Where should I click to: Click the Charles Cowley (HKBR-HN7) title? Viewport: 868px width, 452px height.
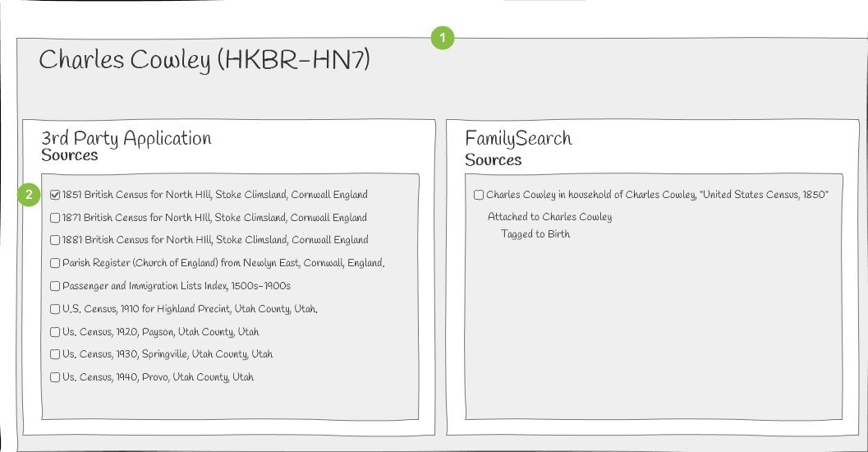[x=204, y=60]
